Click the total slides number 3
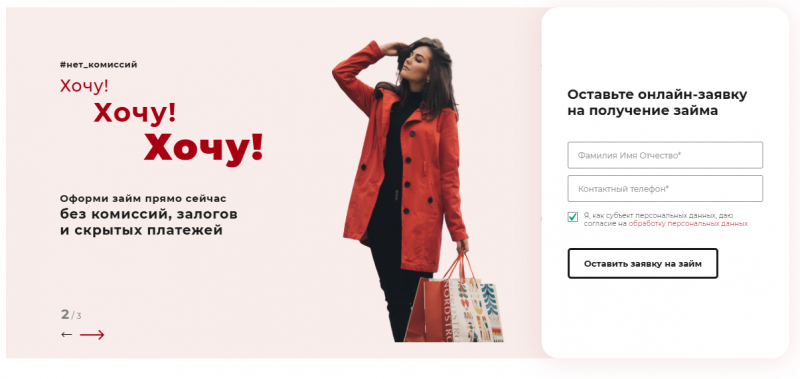The width and height of the screenshot is (800, 379). [79, 316]
